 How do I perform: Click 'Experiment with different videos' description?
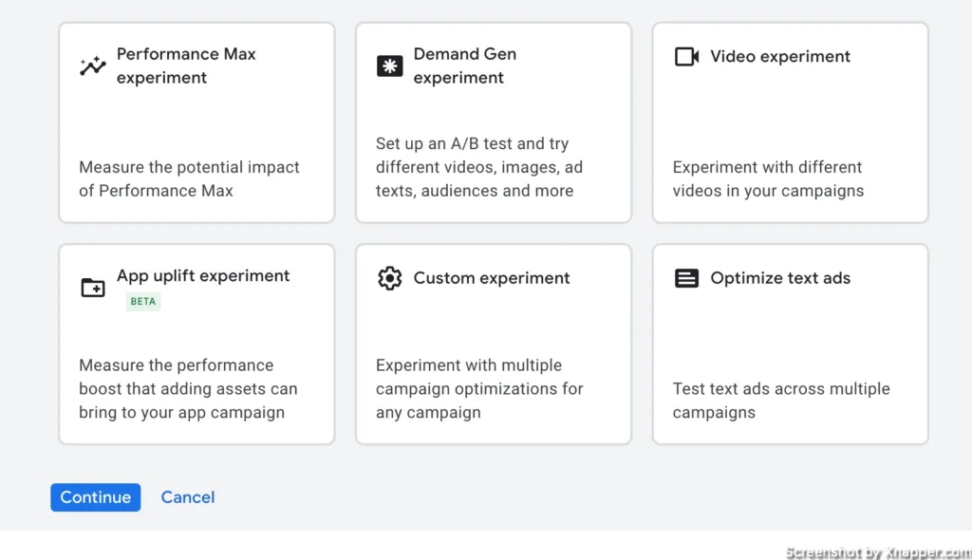[768, 179]
